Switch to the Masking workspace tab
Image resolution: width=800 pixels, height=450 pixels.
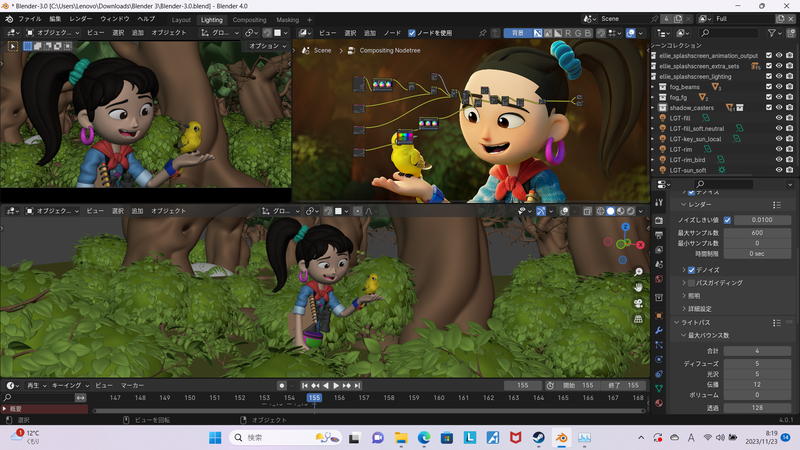click(288, 20)
